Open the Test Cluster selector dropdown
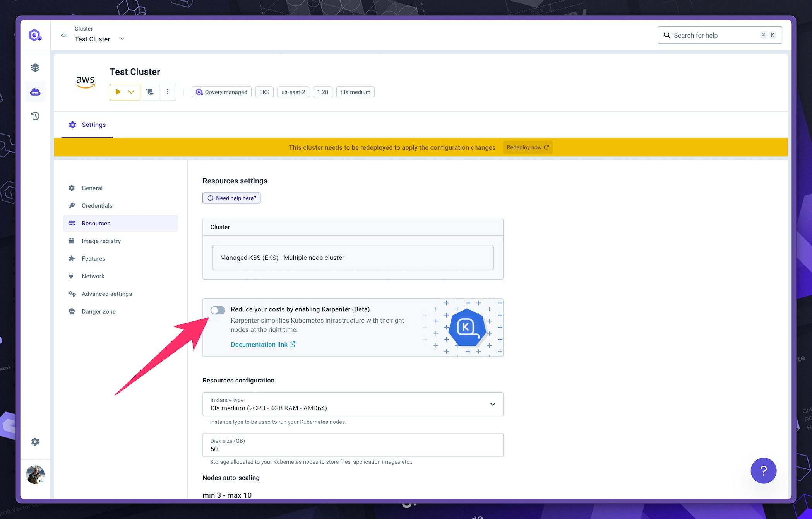This screenshot has width=812, height=519. (99, 39)
